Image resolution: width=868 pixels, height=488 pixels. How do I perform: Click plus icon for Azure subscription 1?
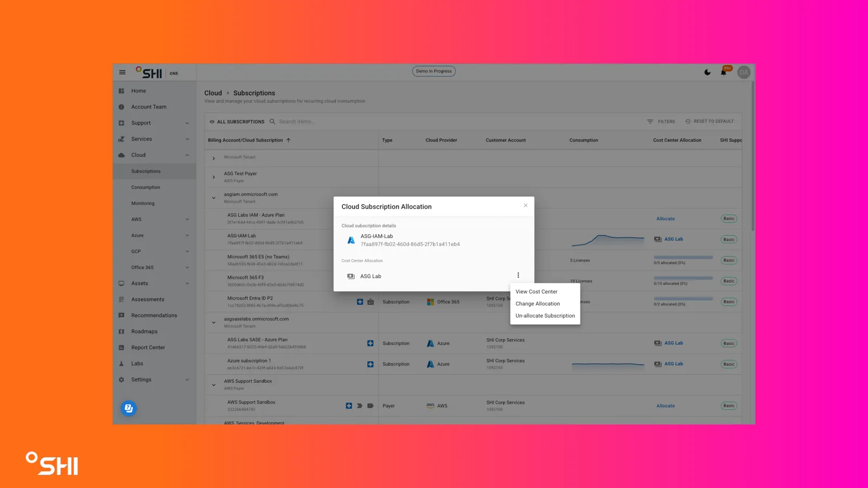pyautogui.click(x=371, y=364)
